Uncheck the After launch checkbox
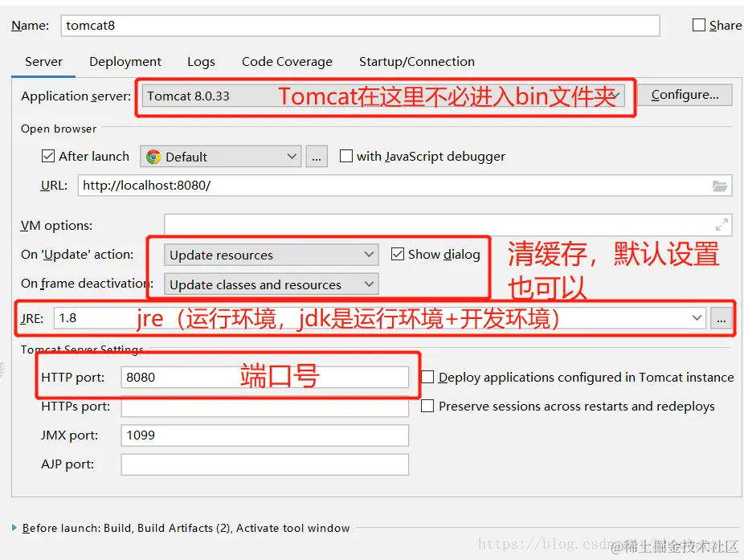Viewport: 744px width, 560px height. pyautogui.click(x=48, y=156)
